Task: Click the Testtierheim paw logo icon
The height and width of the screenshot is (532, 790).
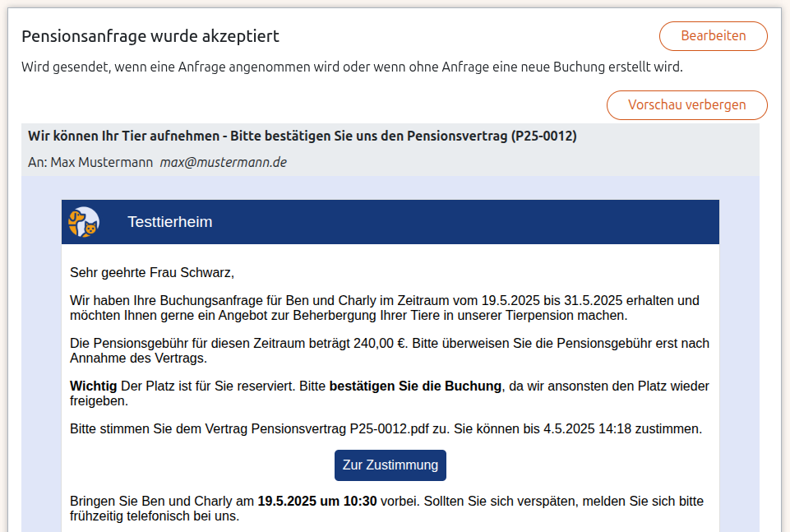Action: coord(83,221)
